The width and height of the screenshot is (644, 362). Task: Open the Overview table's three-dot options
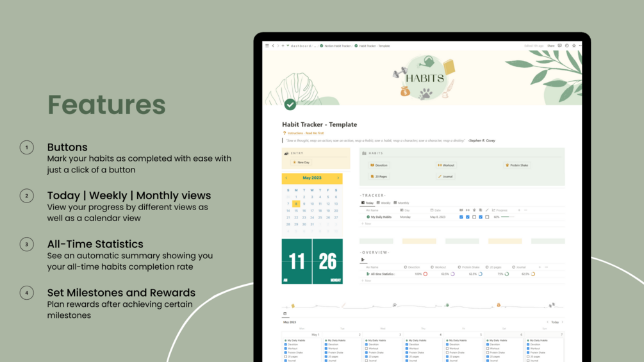[546, 267]
